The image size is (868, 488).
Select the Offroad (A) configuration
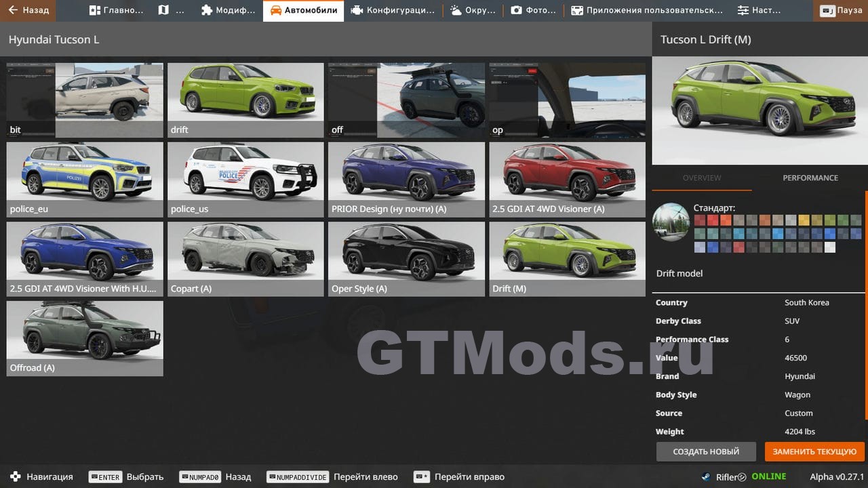point(85,338)
